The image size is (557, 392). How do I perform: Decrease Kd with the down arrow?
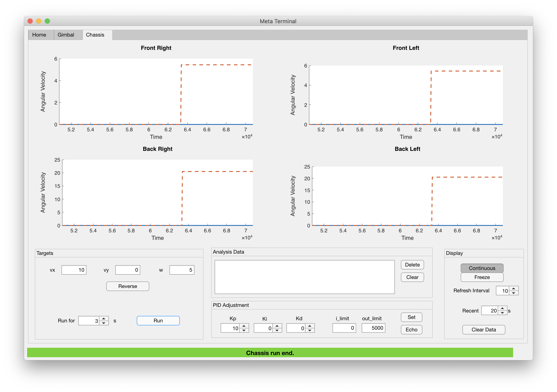(x=310, y=330)
